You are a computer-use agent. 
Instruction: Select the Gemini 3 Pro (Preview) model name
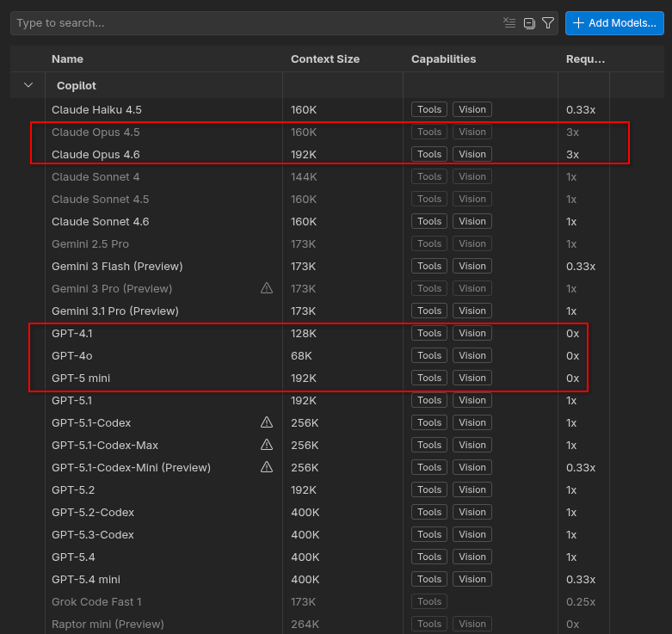pyautogui.click(x=112, y=288)
